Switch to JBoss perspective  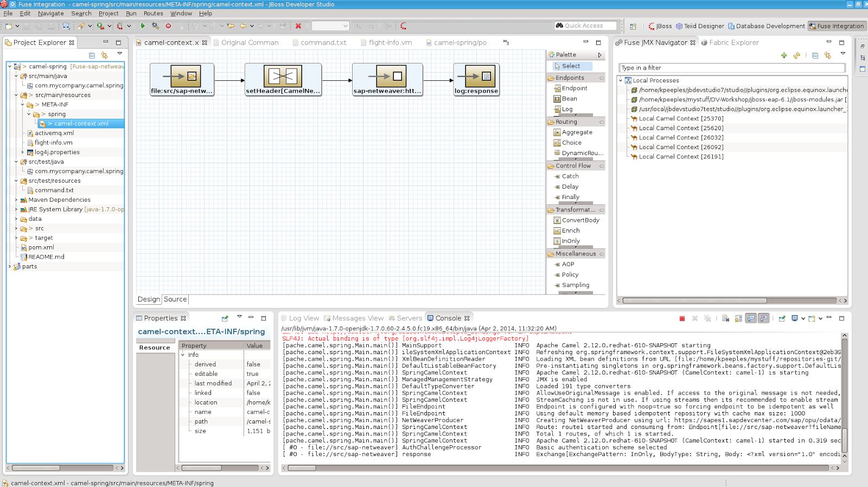point(660,26)
